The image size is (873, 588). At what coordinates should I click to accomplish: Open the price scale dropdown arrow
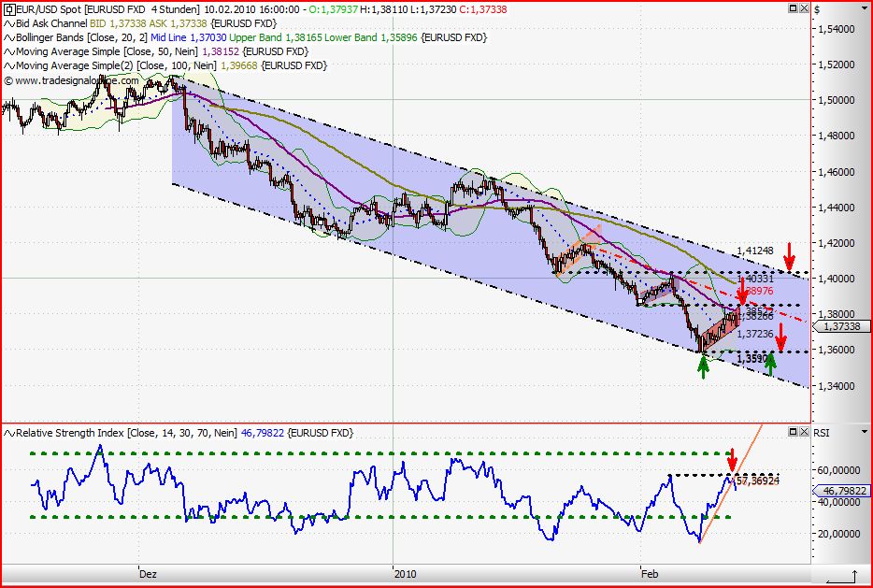point(865,8)
